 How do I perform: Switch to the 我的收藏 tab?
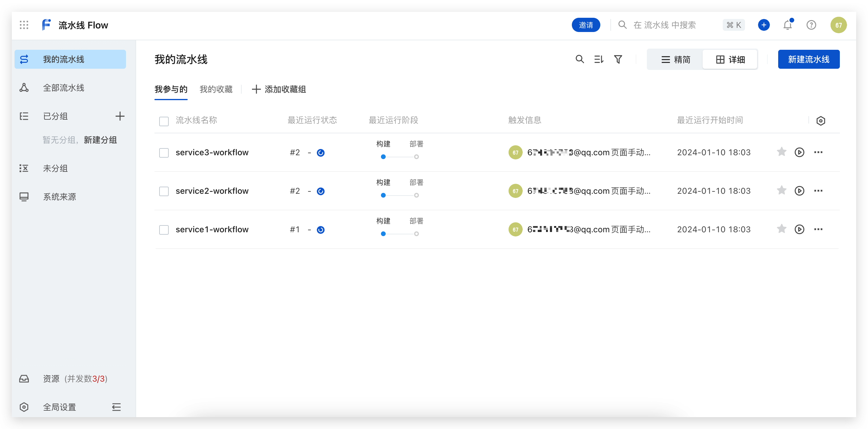pyautogui.click(x=216, y=89)
